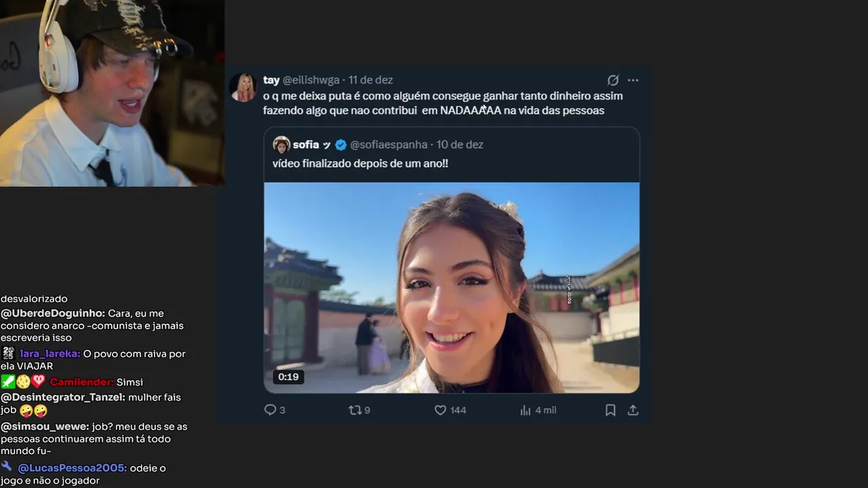This screenshot has height=488, width=868.
Task: Click username lara_lareka in chat
Action: coord(50,354)
